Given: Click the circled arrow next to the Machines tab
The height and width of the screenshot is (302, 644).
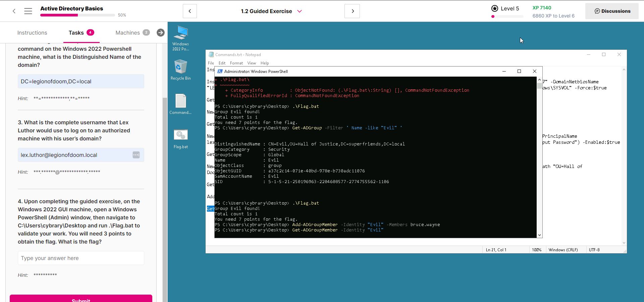Looking at the screenshot, I should (161, 33).
